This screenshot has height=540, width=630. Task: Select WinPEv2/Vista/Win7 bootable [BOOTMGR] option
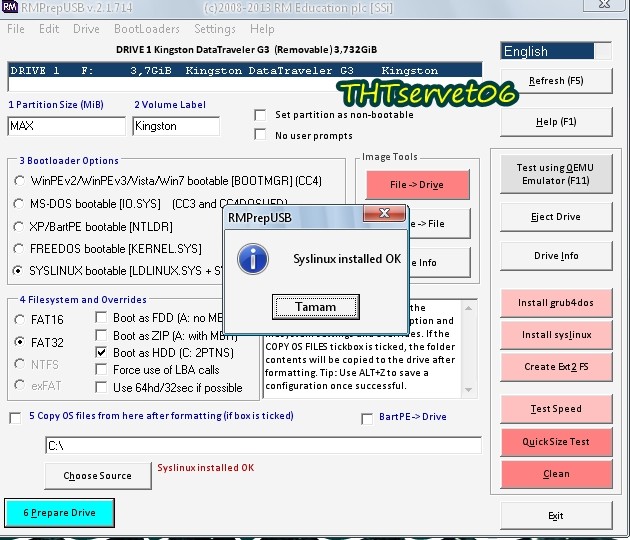[19, 181]
